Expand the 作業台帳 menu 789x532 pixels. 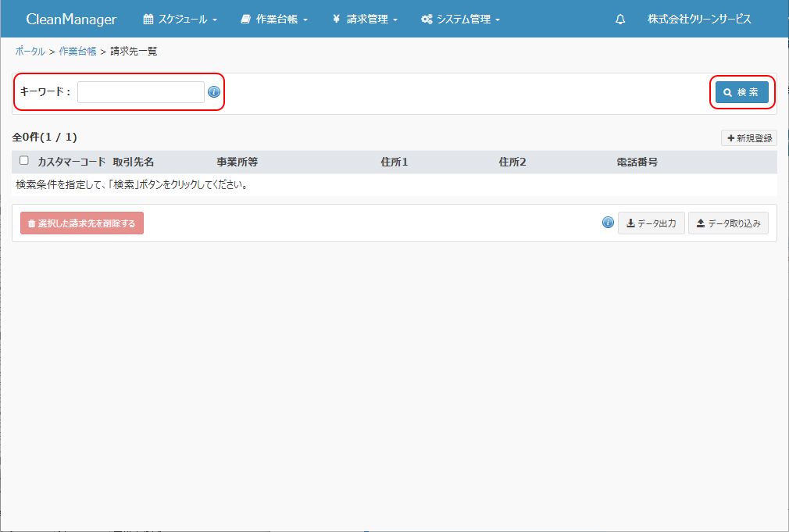click(274, 20)
